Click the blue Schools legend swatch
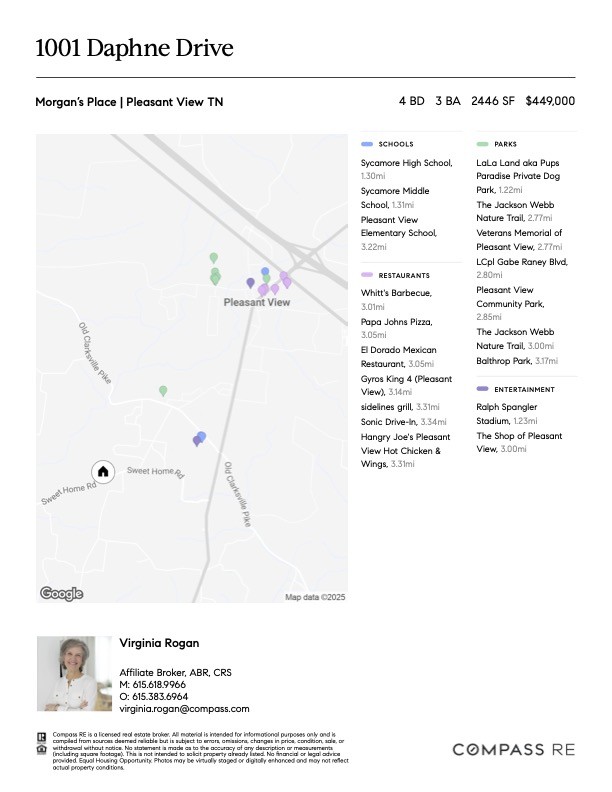Viewport: 612px width, 792px height. (367, 144)
